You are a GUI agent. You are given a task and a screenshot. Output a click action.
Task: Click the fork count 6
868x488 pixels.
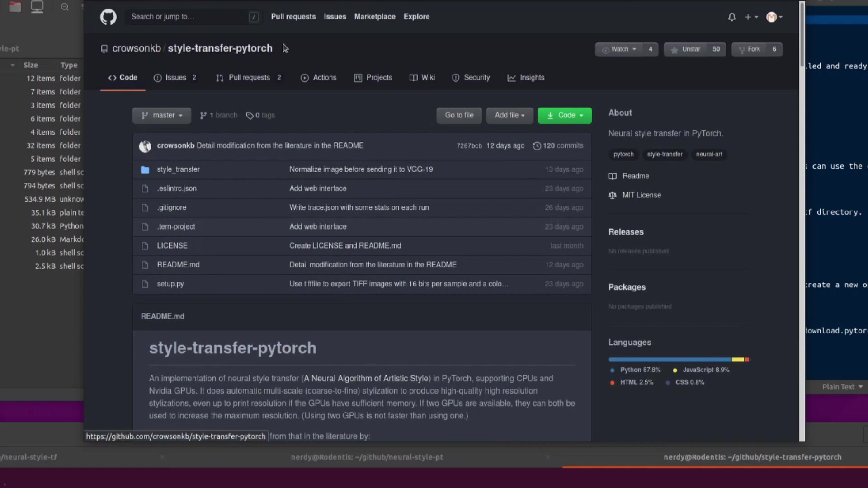coord(774,49)
